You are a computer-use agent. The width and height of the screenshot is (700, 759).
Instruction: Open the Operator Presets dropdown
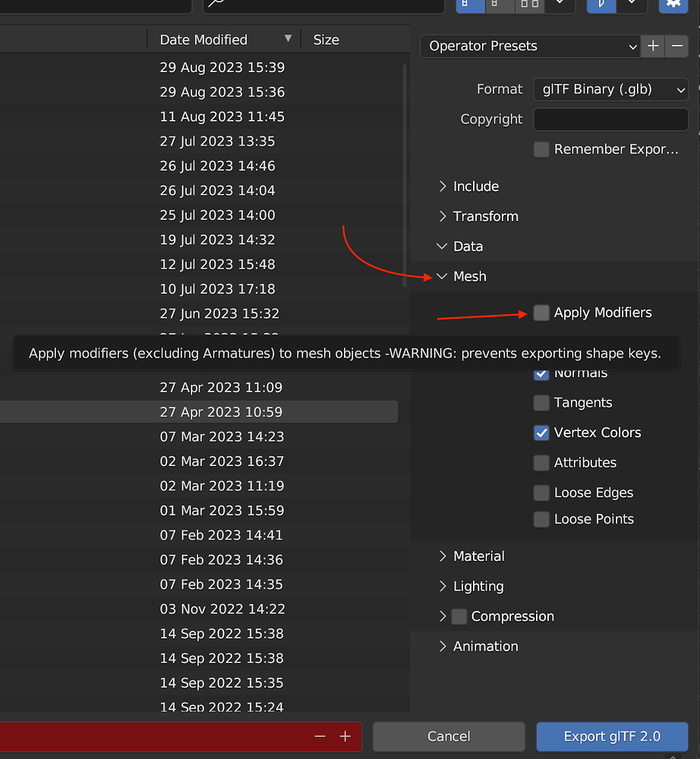pos(531,46)
